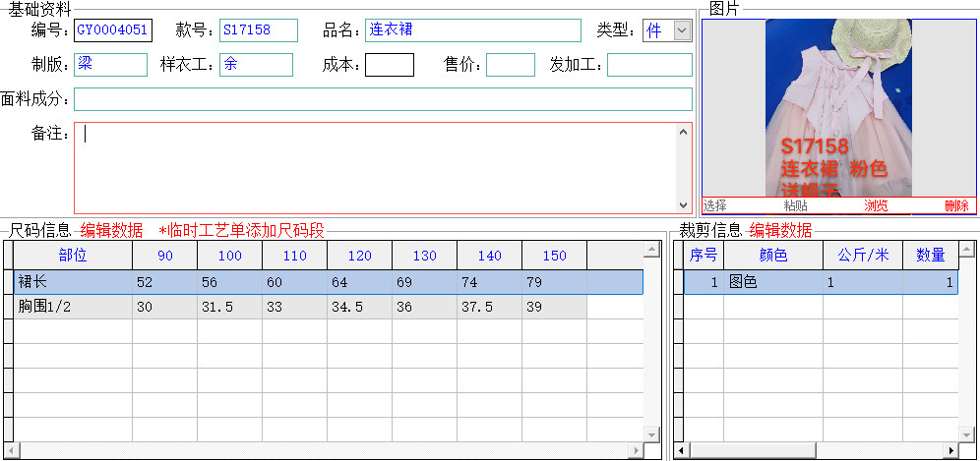The height and width of the screenshot is (461, 980).
Task: Click the 130 size column header
Action: point(425,256)
